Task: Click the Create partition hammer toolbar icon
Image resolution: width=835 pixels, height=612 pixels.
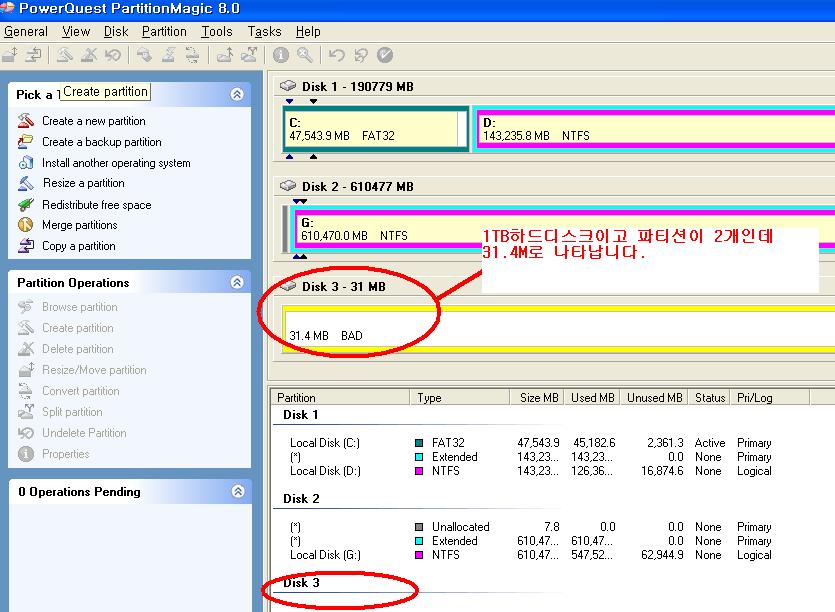Action: tap(65, 55)
